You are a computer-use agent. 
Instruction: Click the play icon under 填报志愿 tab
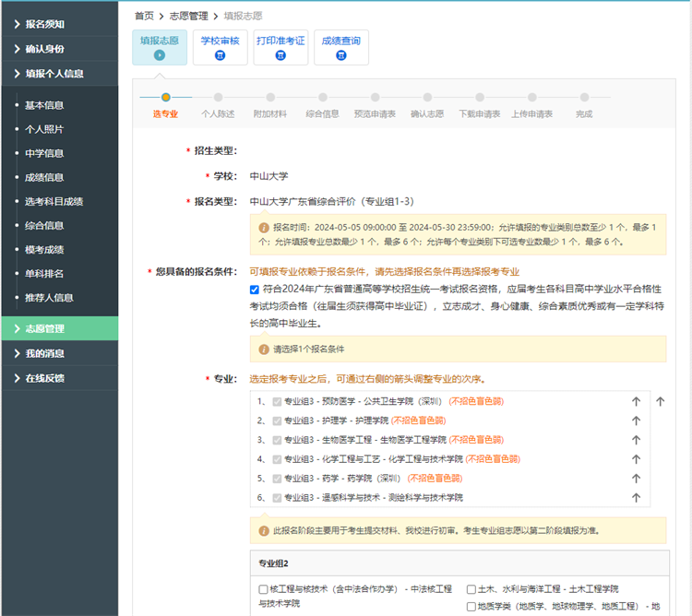tap(160, 55)
